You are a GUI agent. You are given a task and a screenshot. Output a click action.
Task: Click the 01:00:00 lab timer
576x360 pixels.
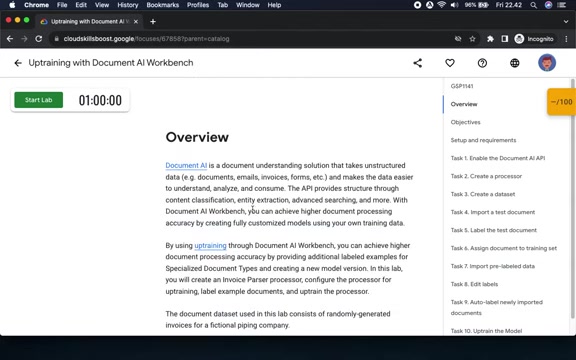[100, 100]
